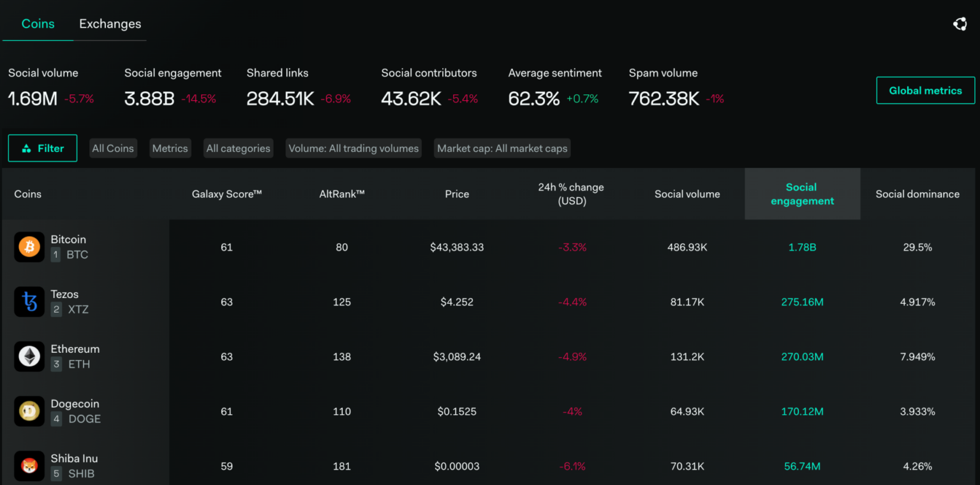Click Tezos AltRank value 125
Image resolution: width=980 pixels, height=485 pixels.
click(342, 302)
